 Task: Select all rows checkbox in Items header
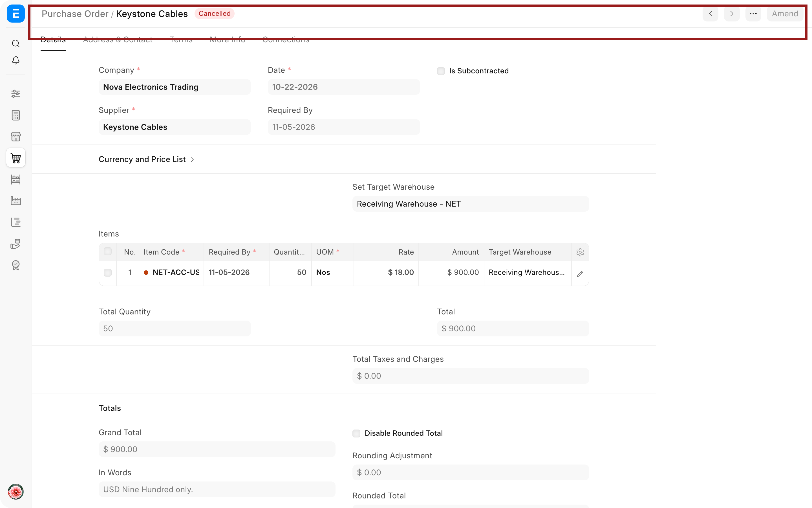click(108, 251)
